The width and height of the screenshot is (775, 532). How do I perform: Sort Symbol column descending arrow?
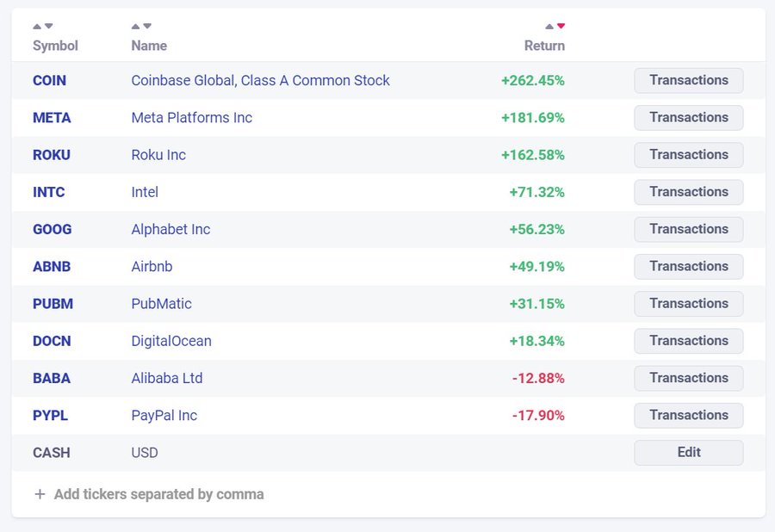click(x=48, y=26)
